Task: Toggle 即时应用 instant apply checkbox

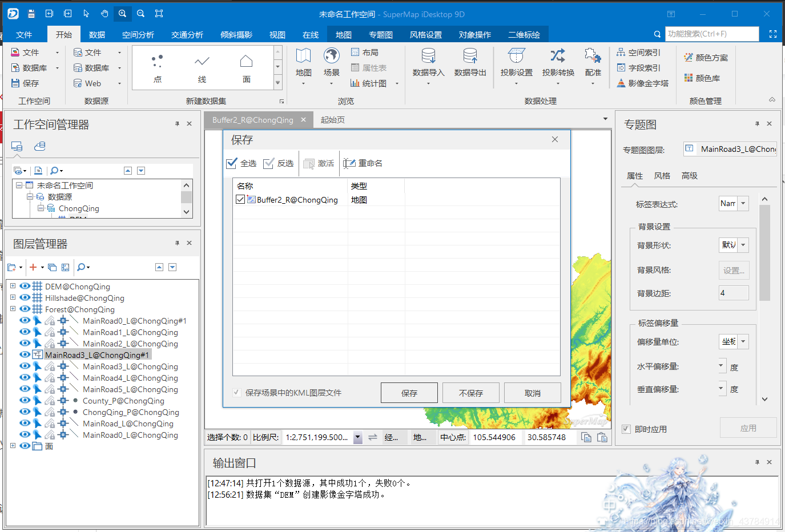Action: point(626,429)
